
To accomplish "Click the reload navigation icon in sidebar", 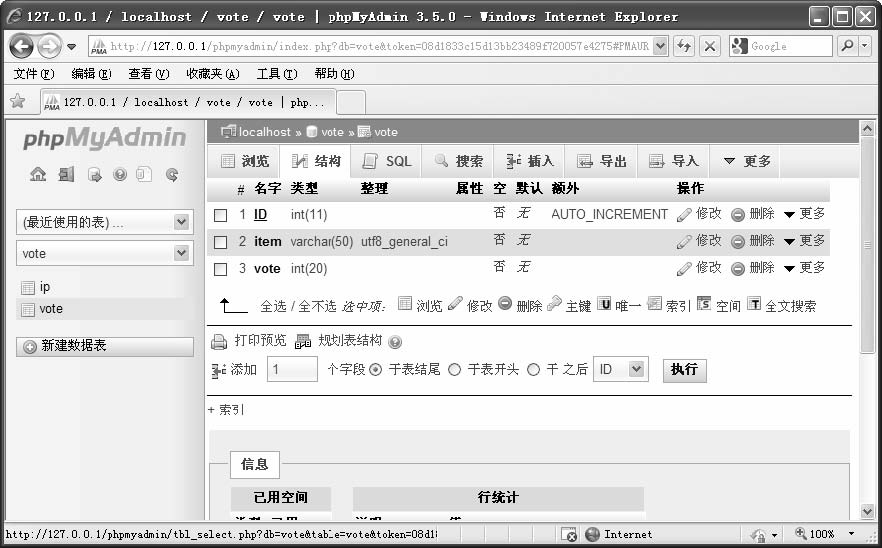I will coord(172,175).
